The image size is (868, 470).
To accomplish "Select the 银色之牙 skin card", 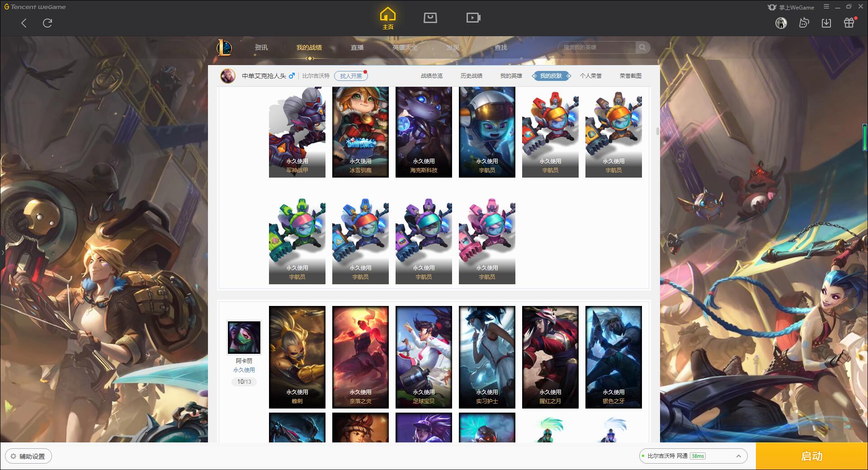I will point(613,357).
